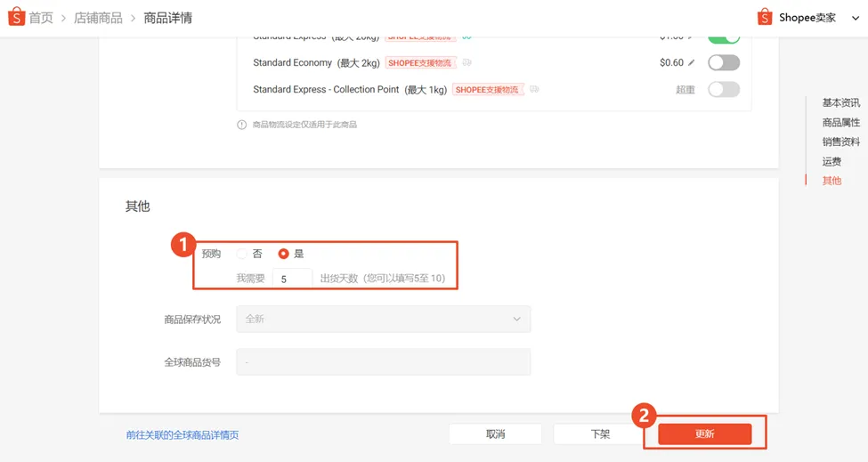Jump to 销售资料 section
Viewport: 868px width, 462px height.
pos(841,142)
